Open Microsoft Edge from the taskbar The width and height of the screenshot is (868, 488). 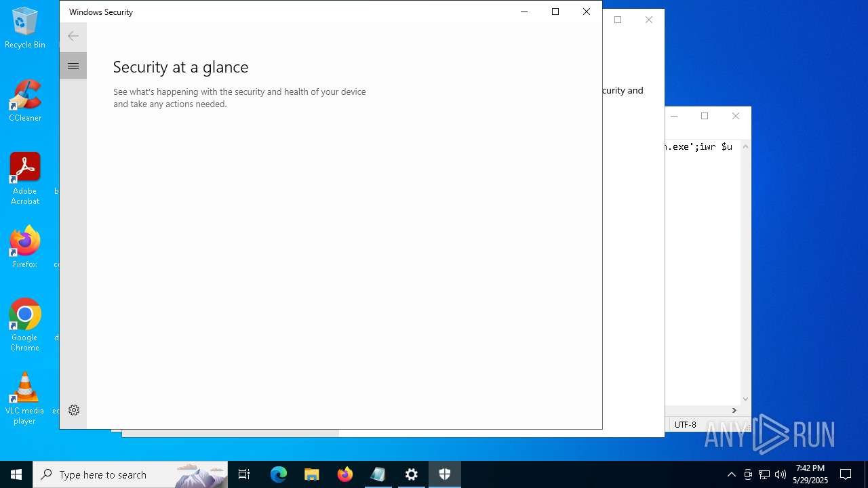pyautogui.click(x=279, y=474)
